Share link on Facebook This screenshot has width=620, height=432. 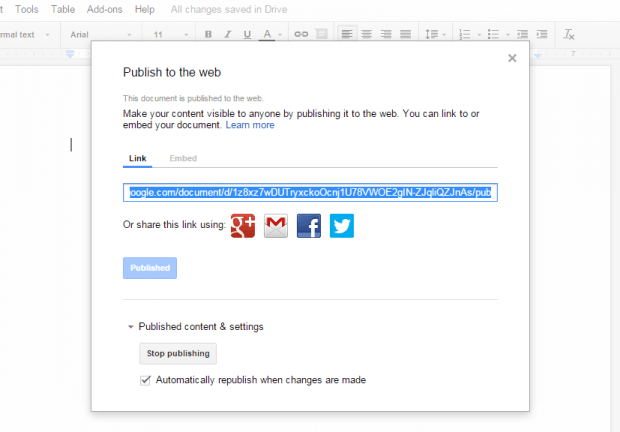coord(309,226)
